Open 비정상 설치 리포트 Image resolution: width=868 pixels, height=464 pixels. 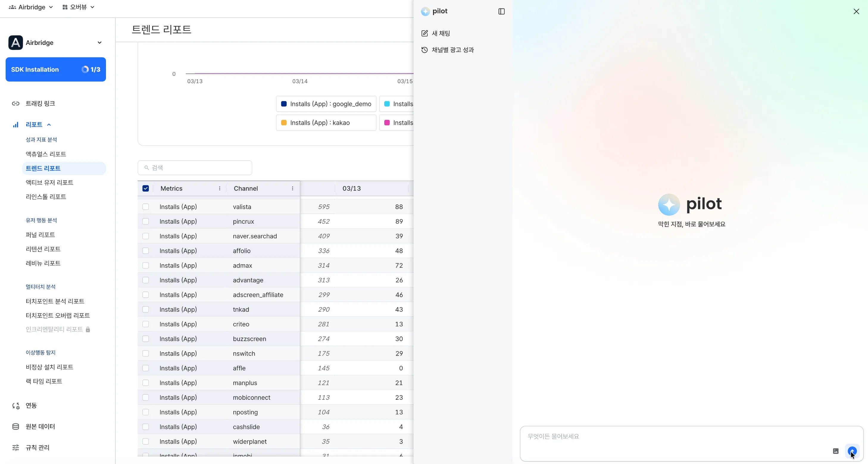(x=49, y=367)
